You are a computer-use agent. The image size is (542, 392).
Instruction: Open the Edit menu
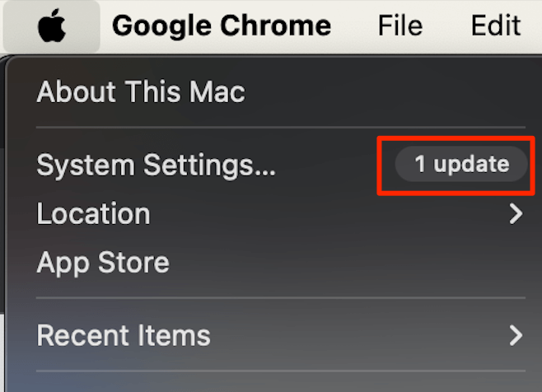(x=496, y=26)
